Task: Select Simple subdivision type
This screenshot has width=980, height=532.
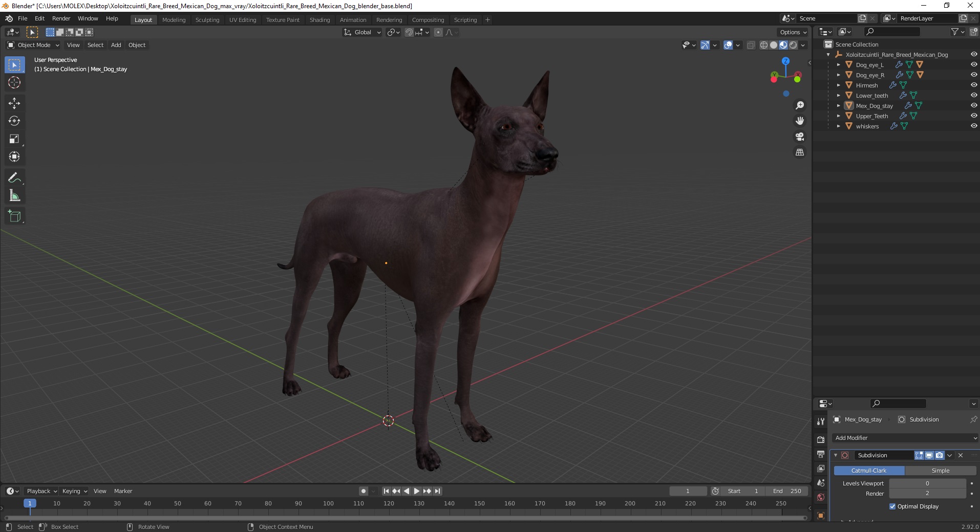Action: click(941, 471)
